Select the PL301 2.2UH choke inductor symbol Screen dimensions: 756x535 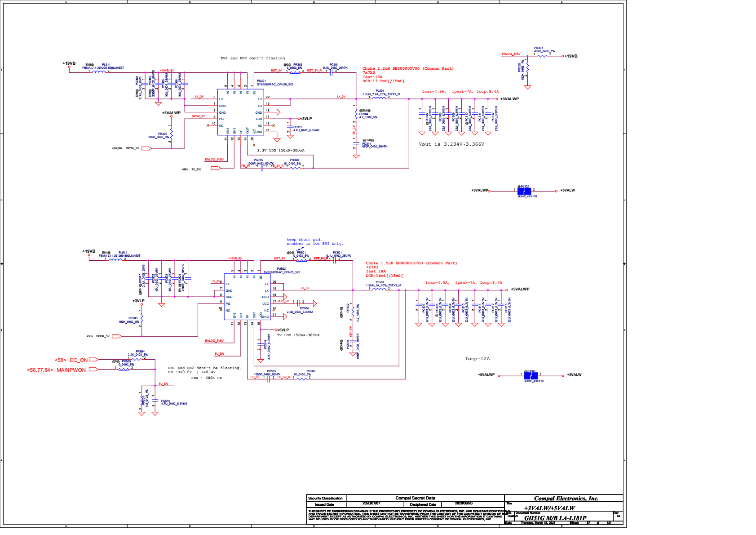379,98
